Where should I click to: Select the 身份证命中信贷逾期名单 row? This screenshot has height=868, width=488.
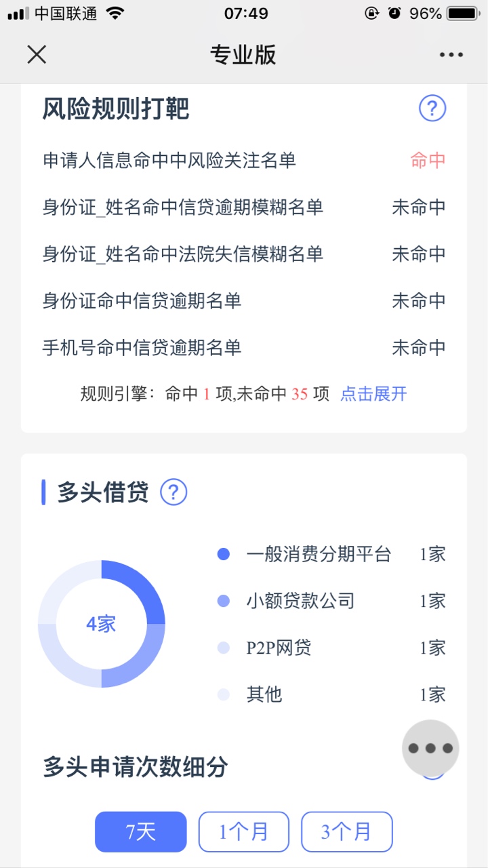click(x=244, y=300)
